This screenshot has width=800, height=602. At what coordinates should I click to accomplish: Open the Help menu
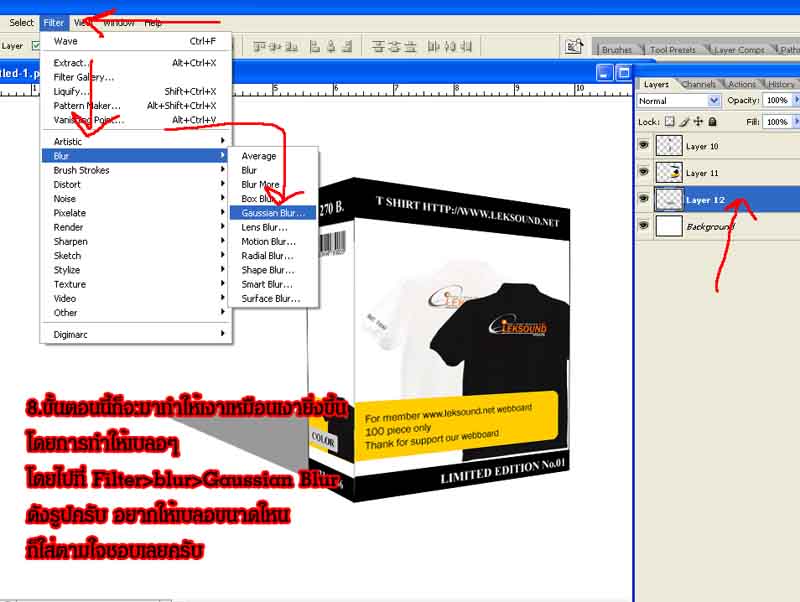coord(153,22)
